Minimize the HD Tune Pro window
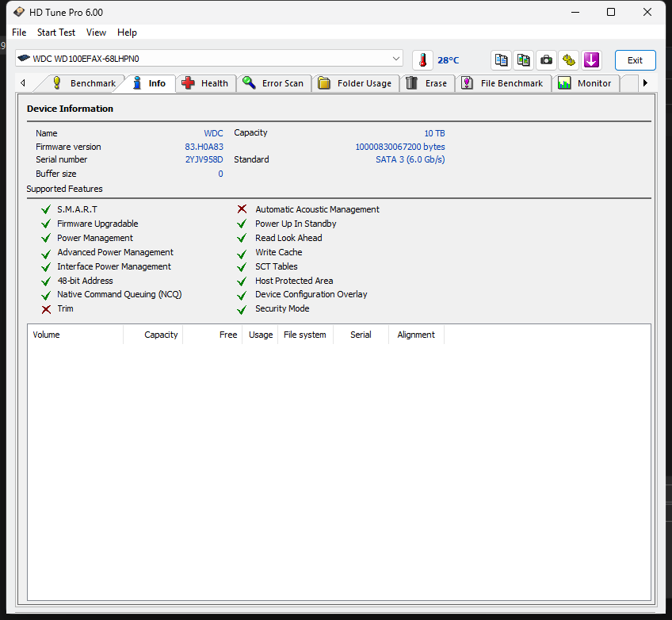 (x=575, y=12)
